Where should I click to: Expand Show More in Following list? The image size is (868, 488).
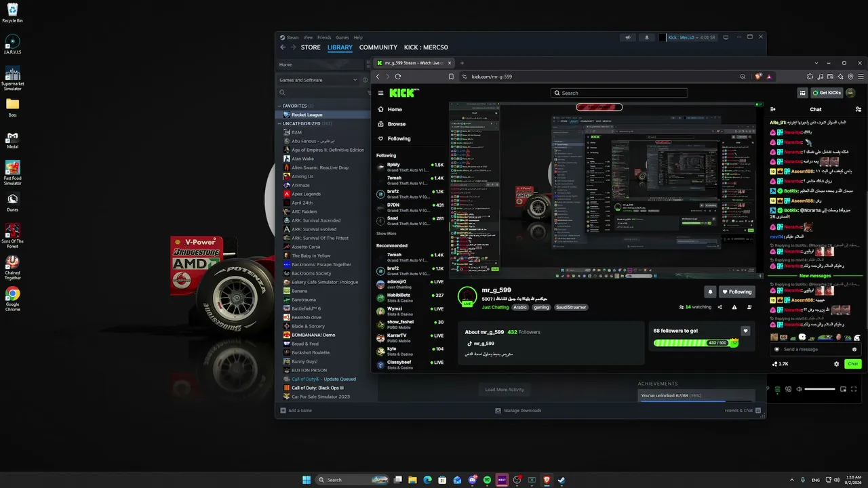coord(387,233)
